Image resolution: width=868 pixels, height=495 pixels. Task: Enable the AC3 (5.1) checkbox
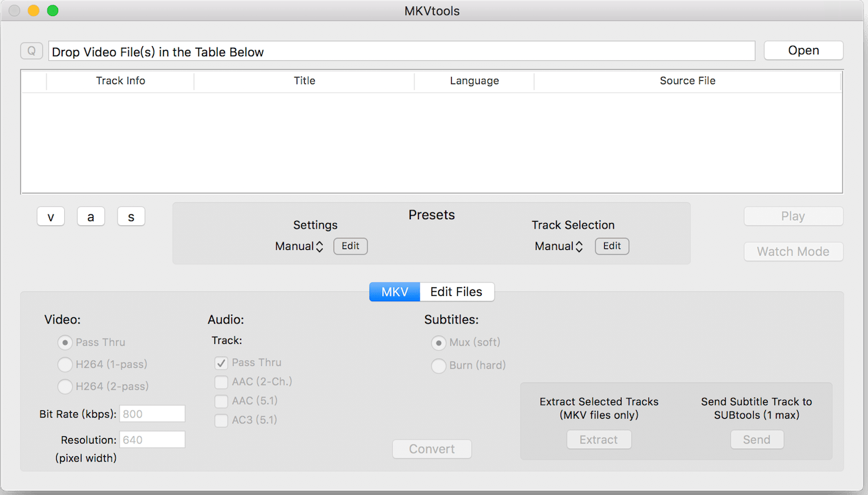[221, 421]
